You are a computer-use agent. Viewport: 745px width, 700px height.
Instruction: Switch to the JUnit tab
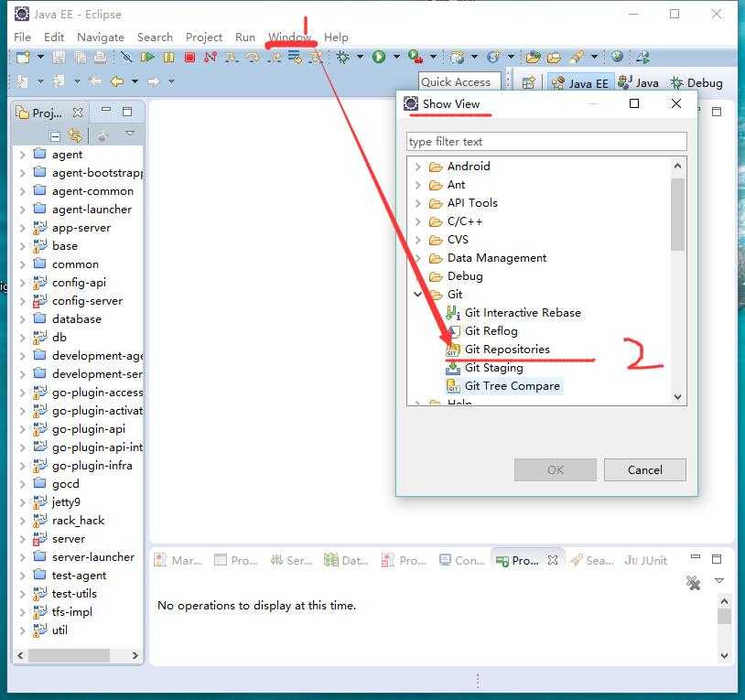click(x=645, y=561)
